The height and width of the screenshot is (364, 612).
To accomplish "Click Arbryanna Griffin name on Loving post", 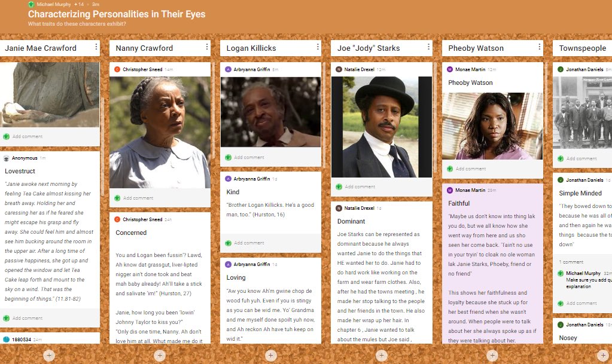I will (x=252, y=264).
